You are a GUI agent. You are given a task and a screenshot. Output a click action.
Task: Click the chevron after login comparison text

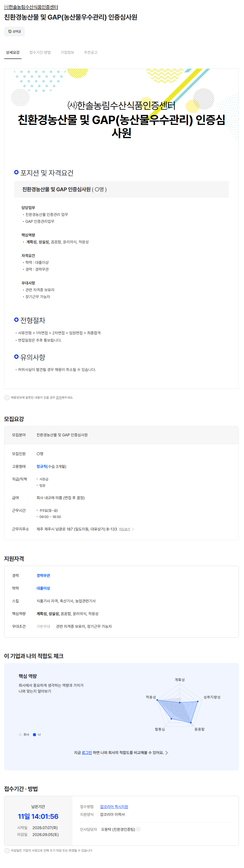[x=166, y=752]
